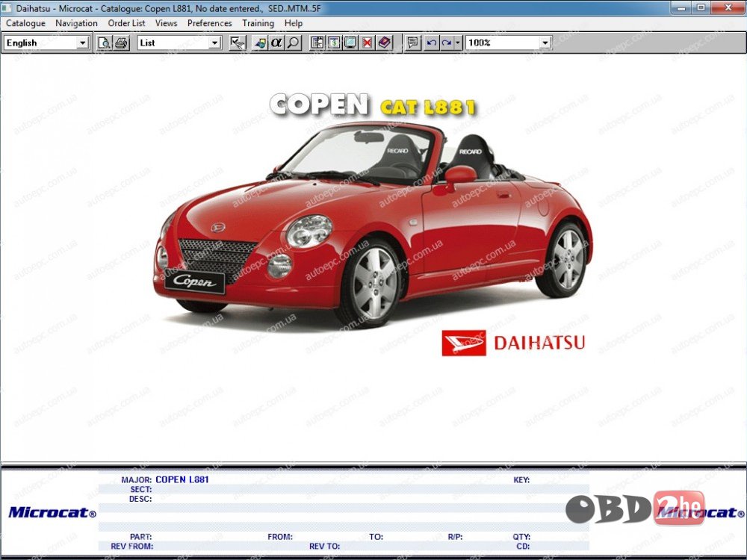Image resolution: width=747 pixels, height=560 pixels.
Task: Click the magnifying glass search icon
Action: pyautogui.click(x=294, y=43)
